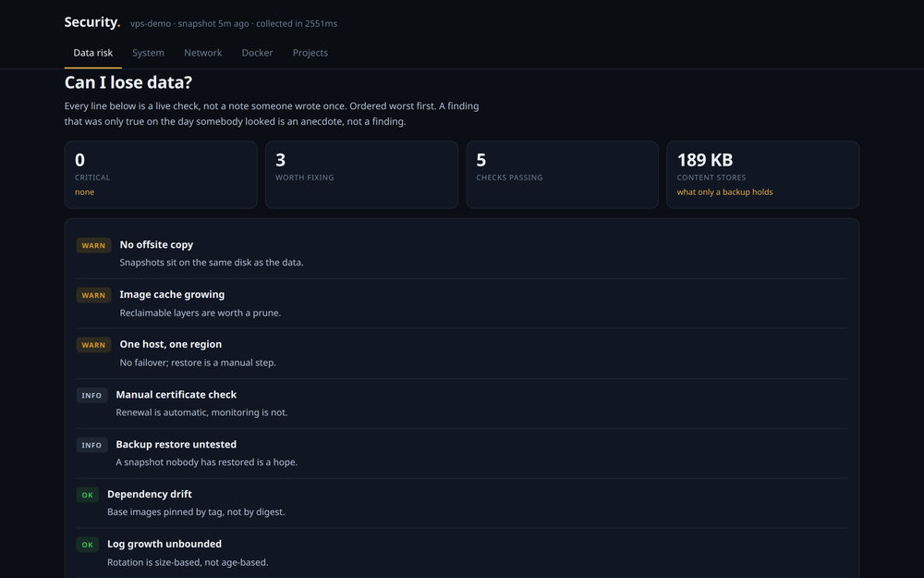Open the Data risk tab
924x578 pixels.
click(93, 53)
